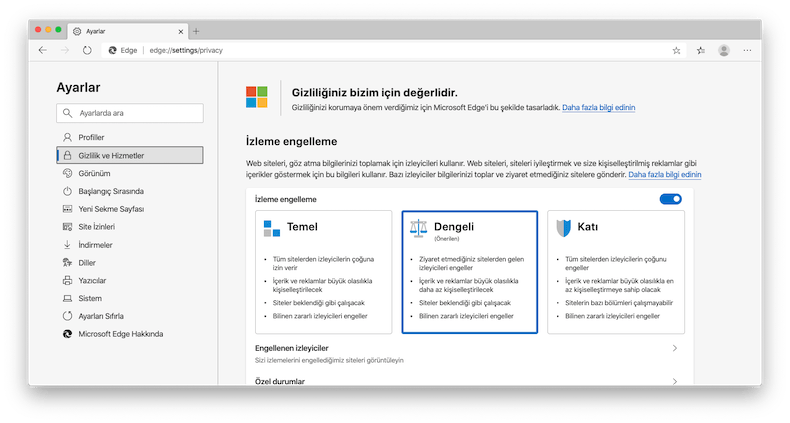Open a new tab with plus icon
This screenshot has width=790, height=423.
(196, 31)
